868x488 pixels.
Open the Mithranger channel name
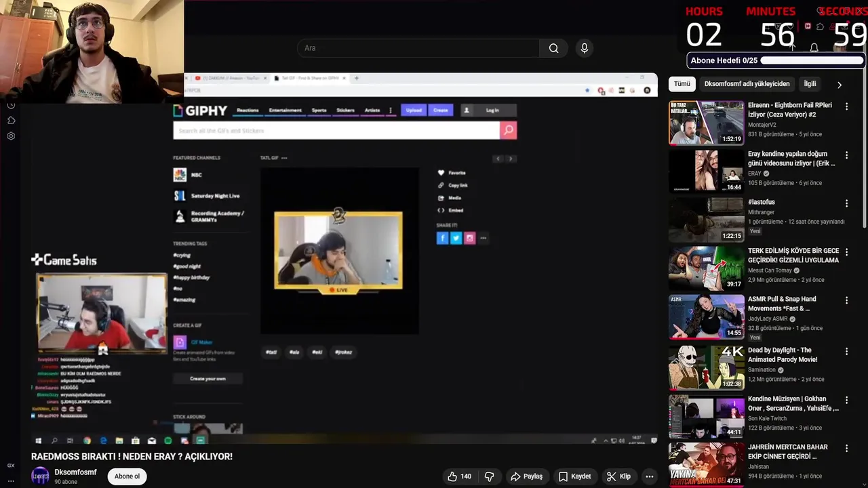tap(762, 212)
